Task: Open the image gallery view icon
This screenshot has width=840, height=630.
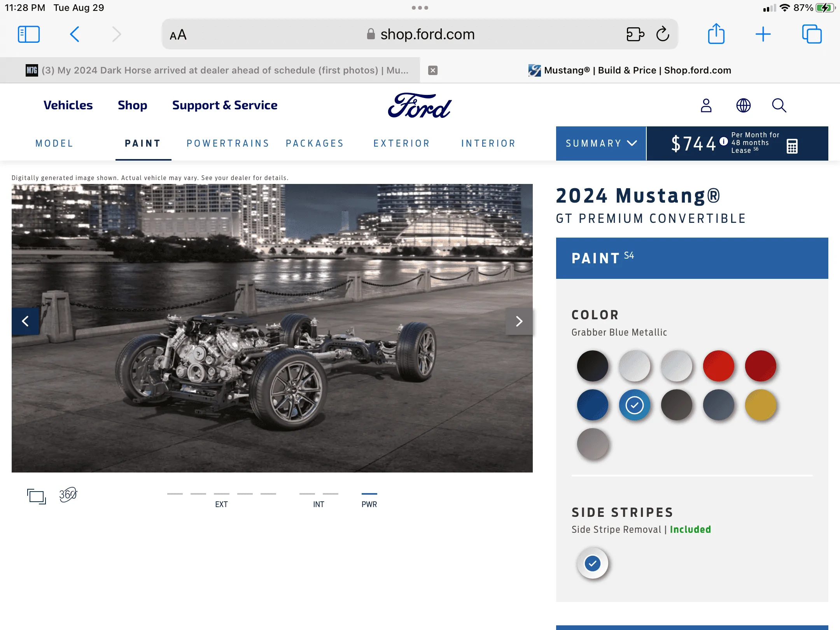Action: (37, 496)
